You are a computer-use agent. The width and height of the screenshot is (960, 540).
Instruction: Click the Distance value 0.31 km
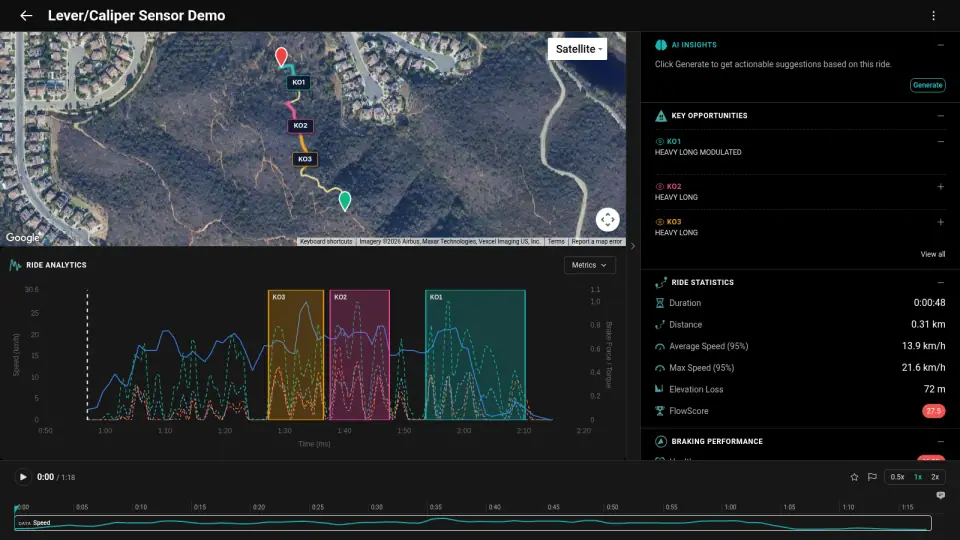928,324
